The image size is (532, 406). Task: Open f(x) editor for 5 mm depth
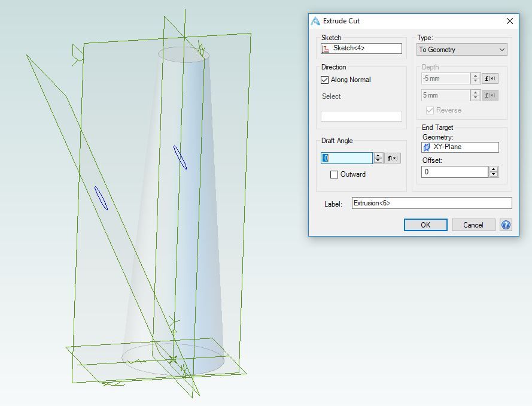tap(490, 95)
